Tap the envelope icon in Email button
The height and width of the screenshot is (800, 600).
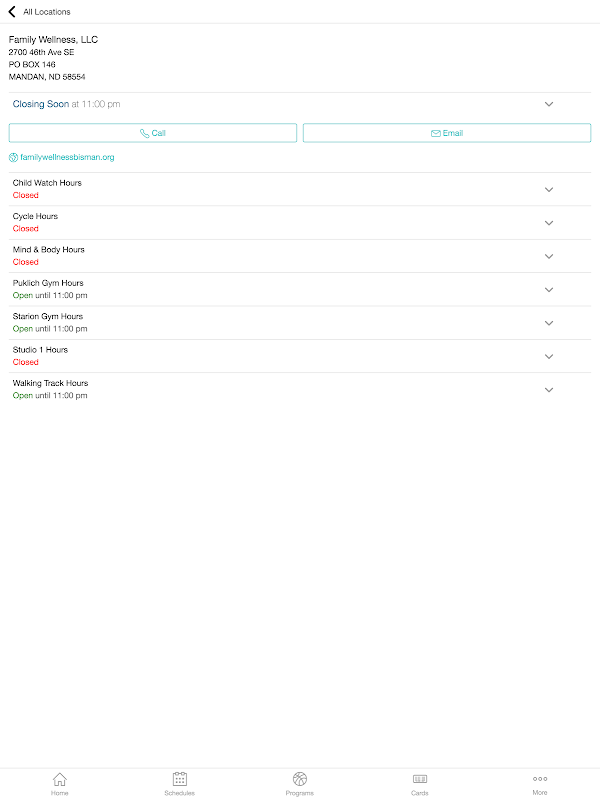[x=436, y=133]
